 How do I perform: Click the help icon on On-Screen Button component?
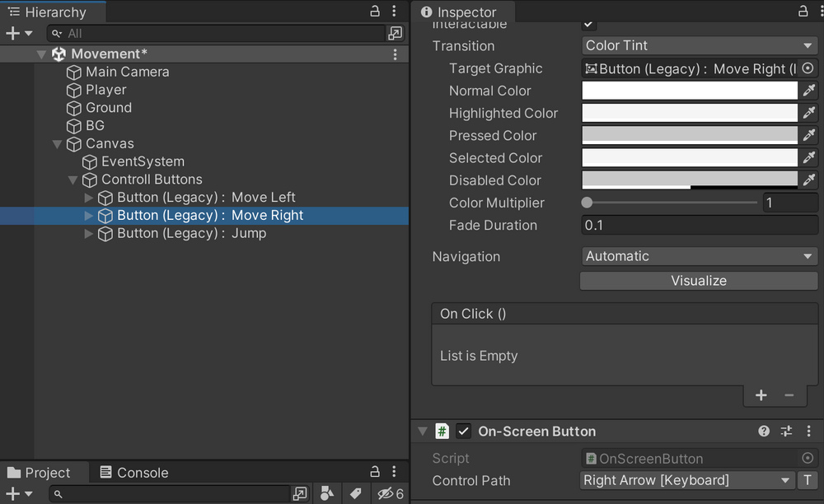(765, 431)
